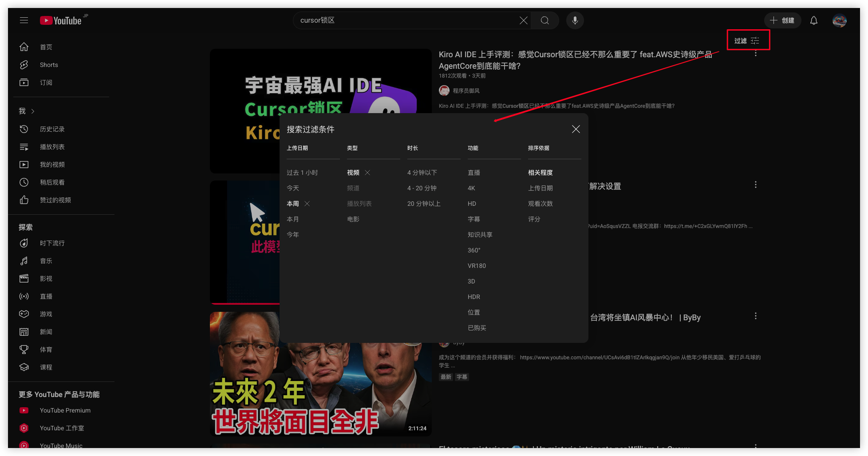Viewport: 868px width, 456px height.
Task: Open 播放列表 playlists
Action: [x=61, y=147]
